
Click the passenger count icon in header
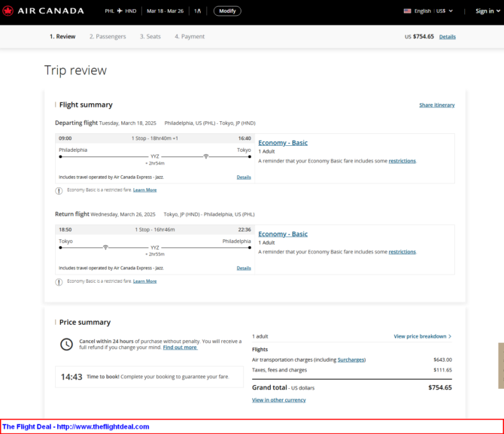point(197,11)
